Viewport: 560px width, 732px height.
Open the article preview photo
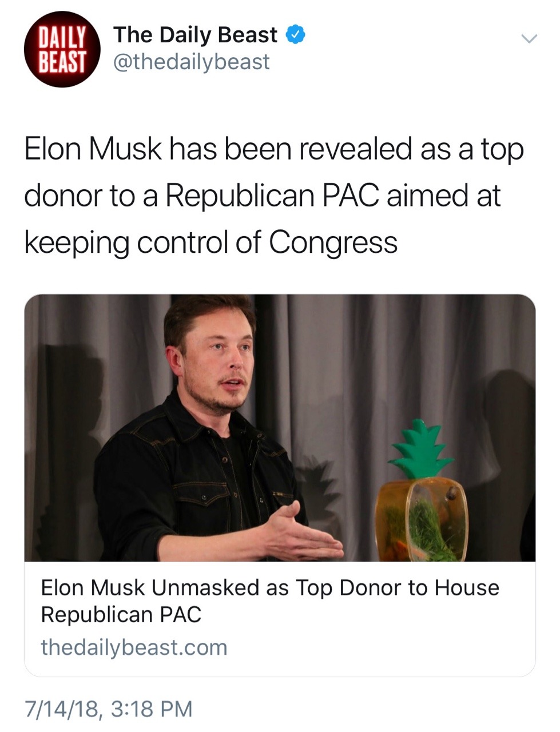coord(280,428)
